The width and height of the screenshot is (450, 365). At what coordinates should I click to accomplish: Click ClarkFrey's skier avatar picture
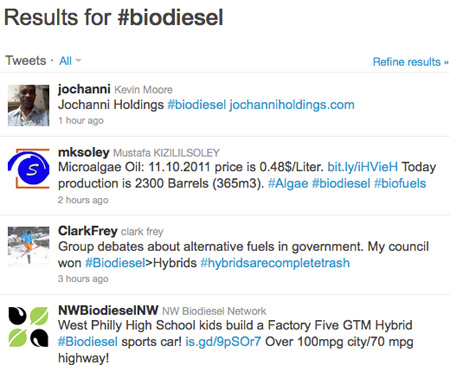28,247
